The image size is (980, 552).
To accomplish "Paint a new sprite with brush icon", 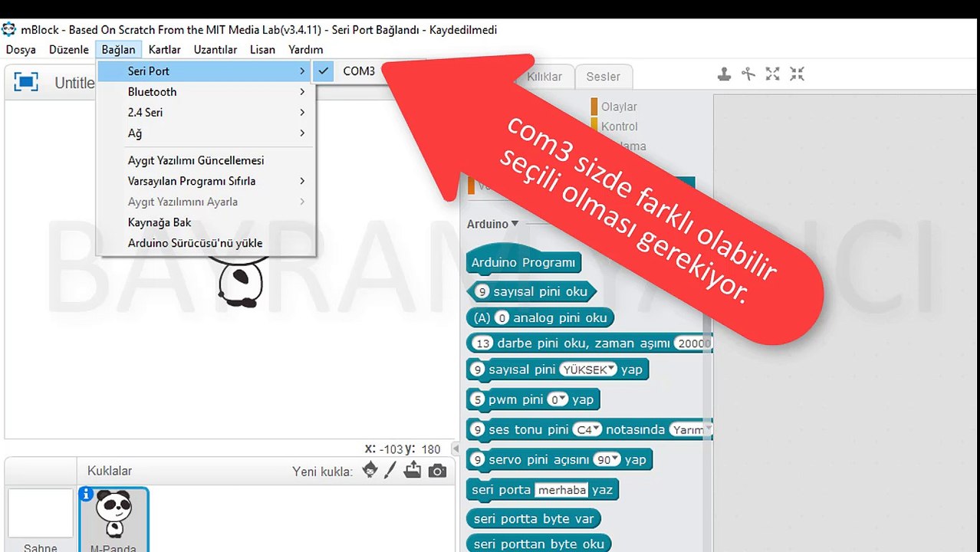I will click(390, 470).
